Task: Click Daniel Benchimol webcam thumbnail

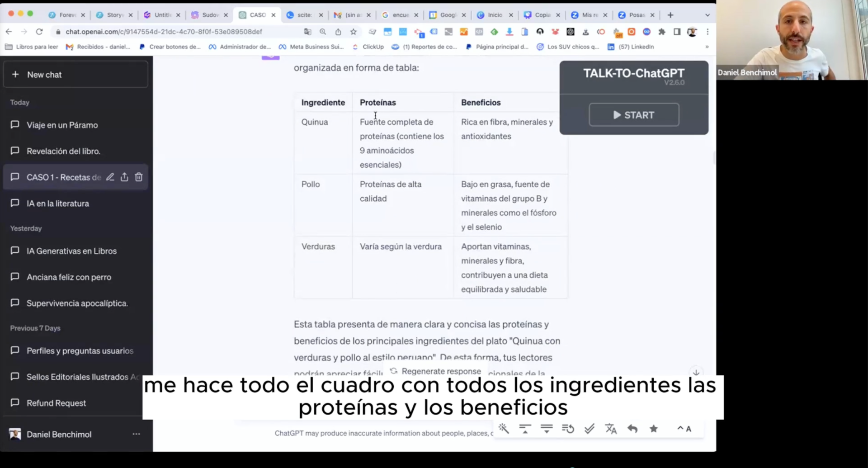Action: click(792, 40)
